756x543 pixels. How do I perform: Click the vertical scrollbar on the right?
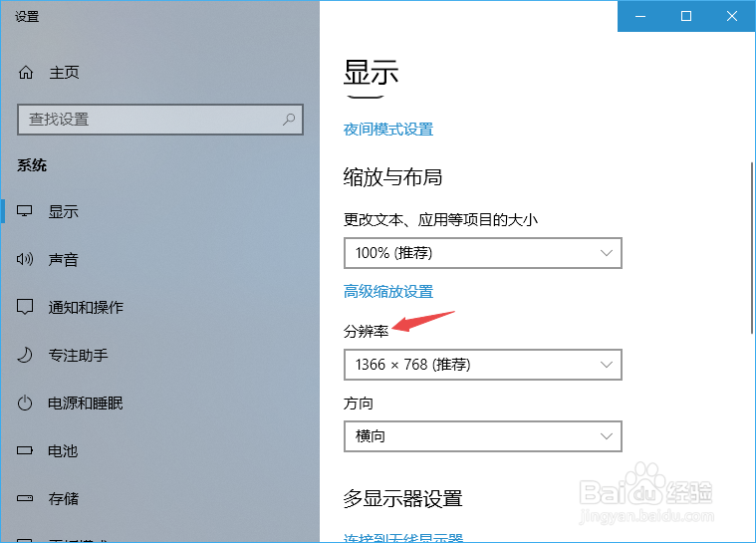coord(750,249)
